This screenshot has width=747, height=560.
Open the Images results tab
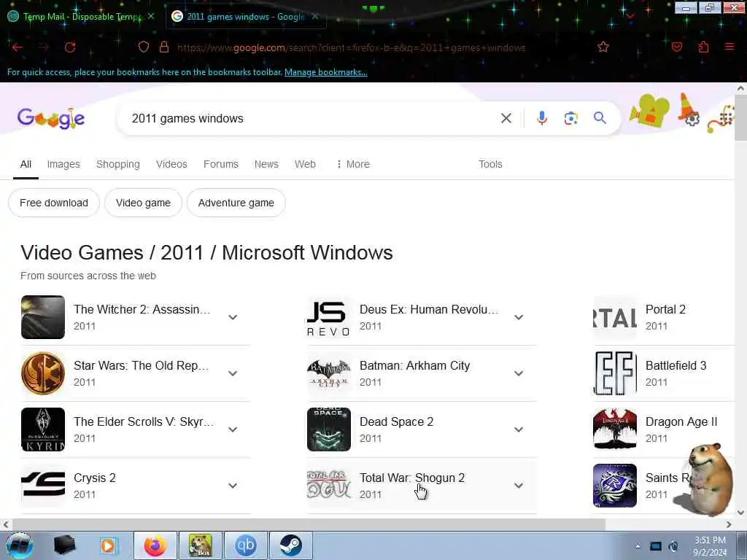[63, 164]
